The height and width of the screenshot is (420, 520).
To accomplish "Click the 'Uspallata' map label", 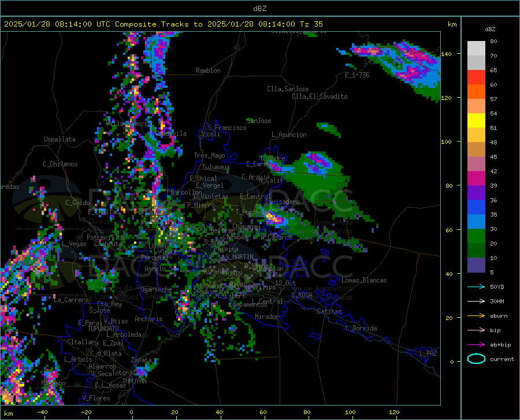I will (x=60, y=139).
